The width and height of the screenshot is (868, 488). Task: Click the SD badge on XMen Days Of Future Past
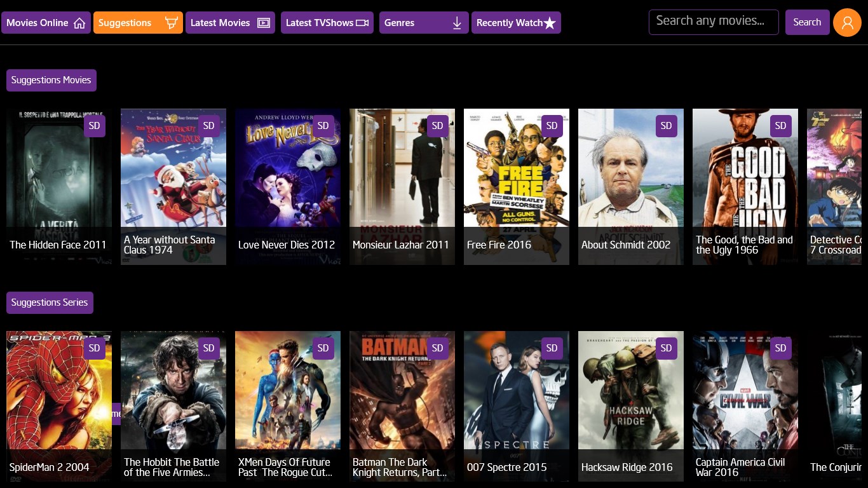point(323,348)
